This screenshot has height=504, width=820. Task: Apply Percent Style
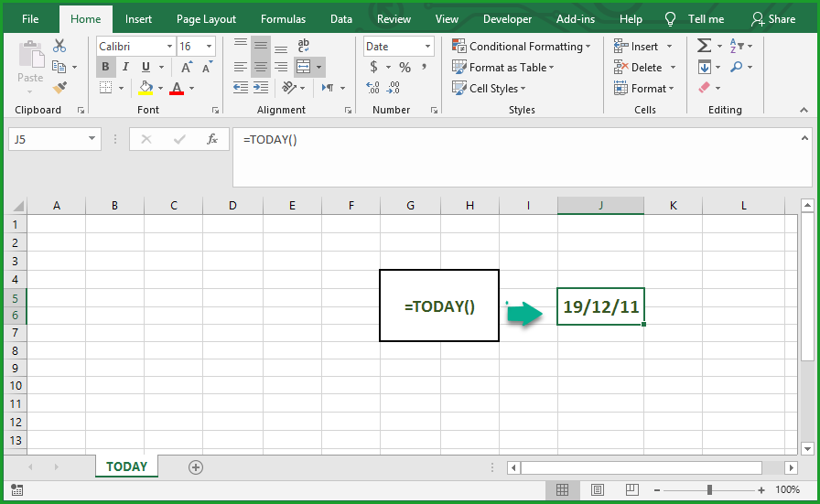tap(405, 68)
